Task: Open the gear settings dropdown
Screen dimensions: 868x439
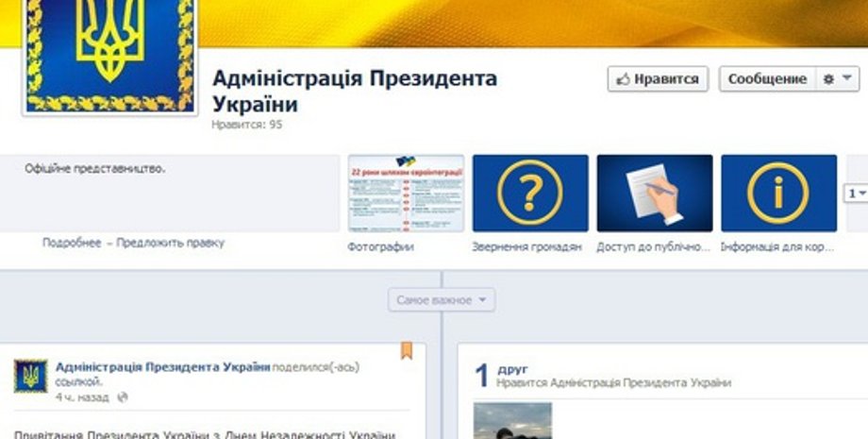Action: [x=835, y=79]
